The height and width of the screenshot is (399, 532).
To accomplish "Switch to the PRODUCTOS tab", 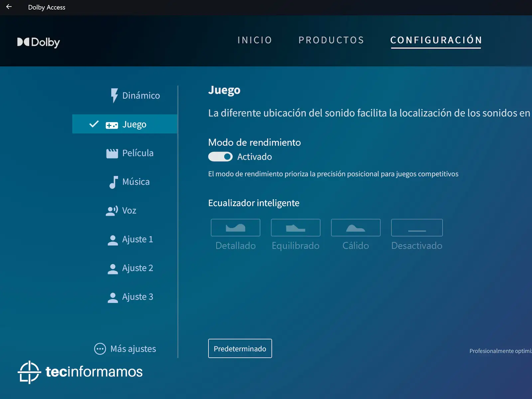I will [331, 40].
